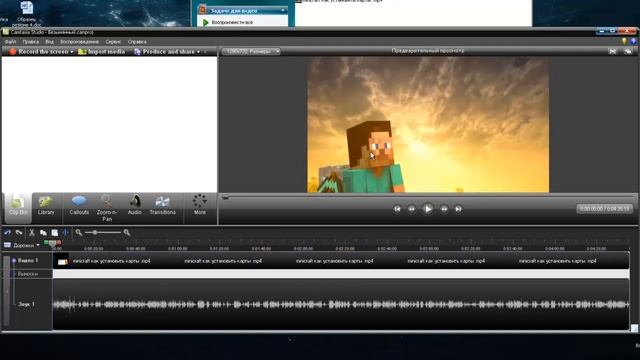Click Import media button
This screenshot has width=640, height=360.
(x=102, y=51)
